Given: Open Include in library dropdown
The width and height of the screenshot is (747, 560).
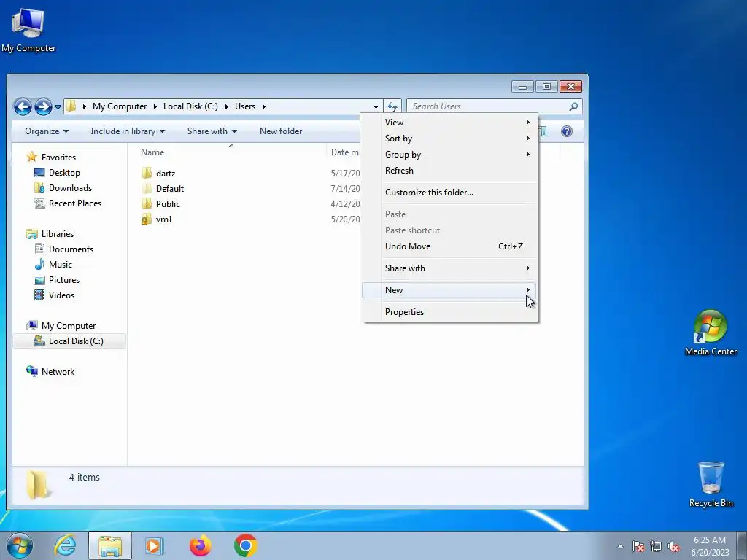Looking at the screenshot, I should click(x=128, y=131).
